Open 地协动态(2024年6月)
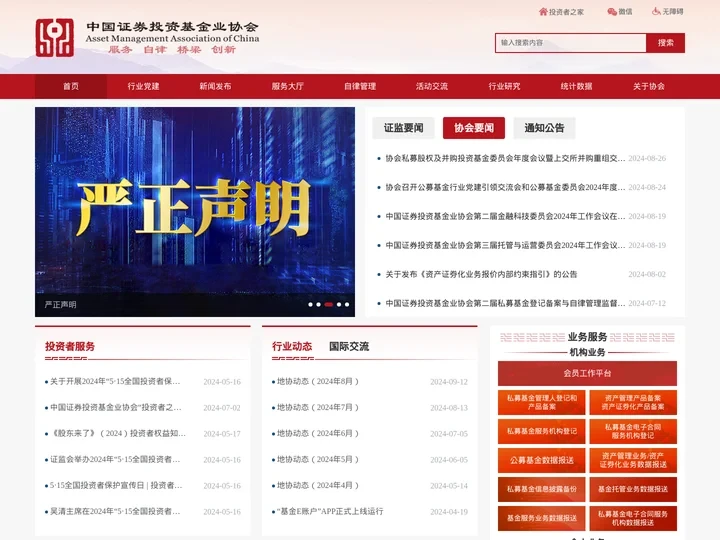Viewport: 720px width, 540px height. (318, 433)
